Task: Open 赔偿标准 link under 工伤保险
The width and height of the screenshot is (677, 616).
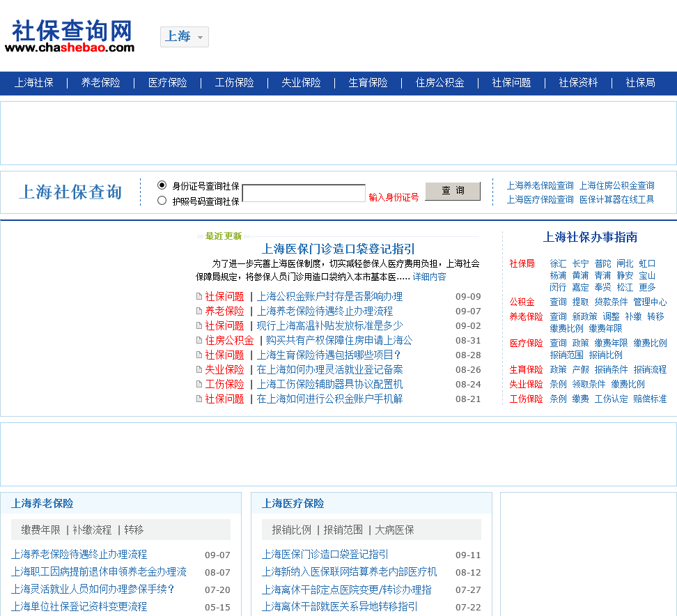Action: tap(650, 399)
